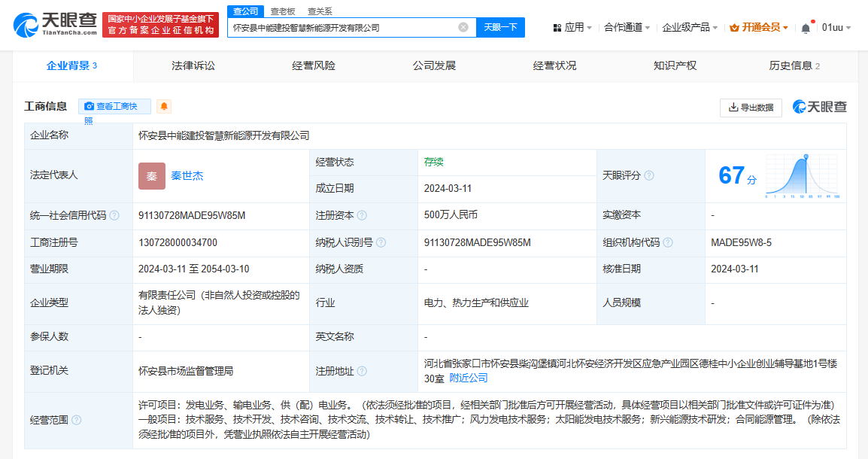Open the 01uu user account menu
Viewport: 868px width, 459px height.
tap(836, 27)
